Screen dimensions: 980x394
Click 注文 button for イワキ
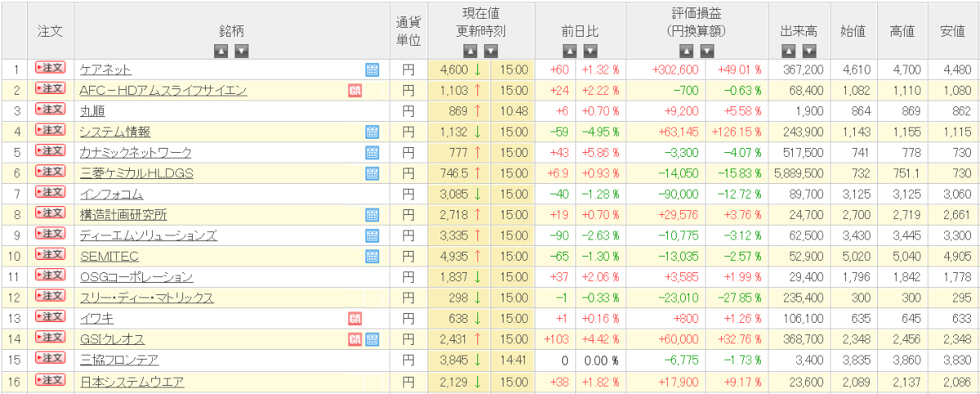pyautogui.click(x=50, y=317)
